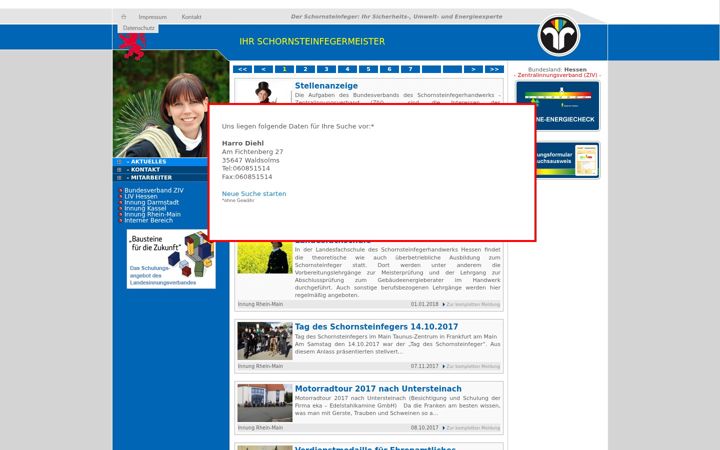Open Innung Kassel link
The image size is (720, 450).
[145, 208]
